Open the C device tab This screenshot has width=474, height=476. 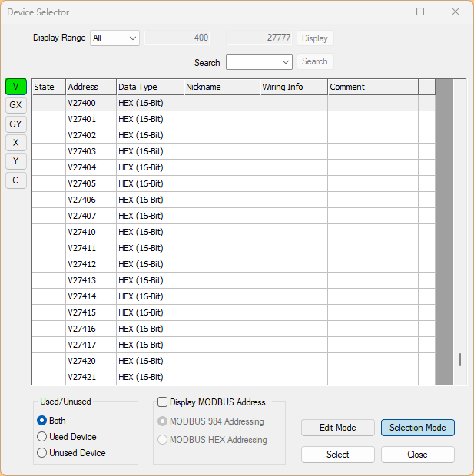click(16, 180)
